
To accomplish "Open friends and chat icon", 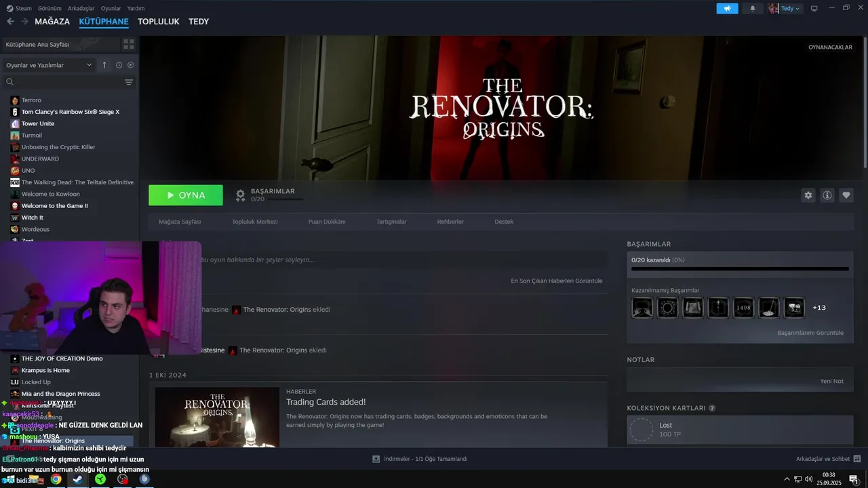I will [x=857, y=459].
